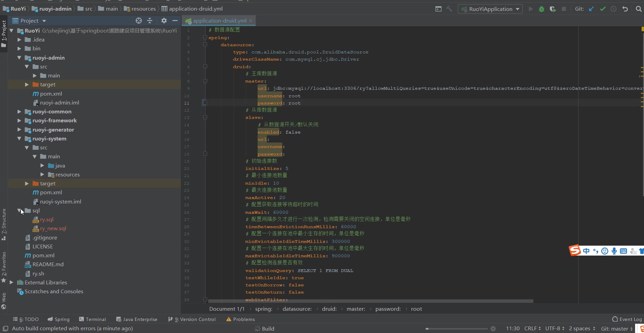644x333 pixels.
Task: Click the locate file target icon
Action: 138,21
